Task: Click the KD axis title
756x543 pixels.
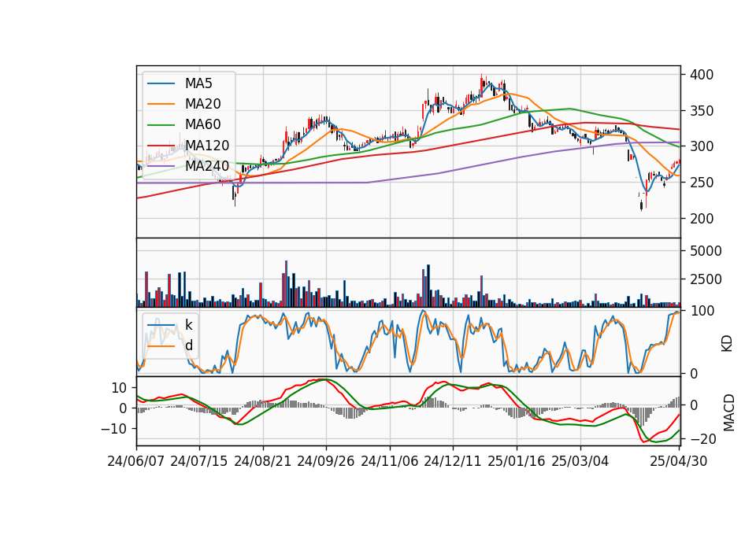Action: coord(727,344)
